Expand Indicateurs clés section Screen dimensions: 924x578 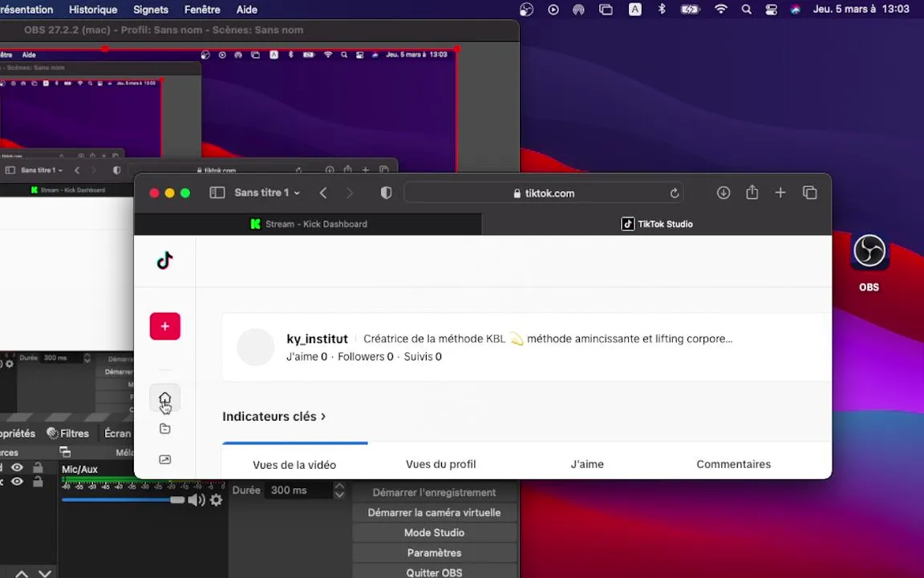pyautogui.click(x=274, y=417)
